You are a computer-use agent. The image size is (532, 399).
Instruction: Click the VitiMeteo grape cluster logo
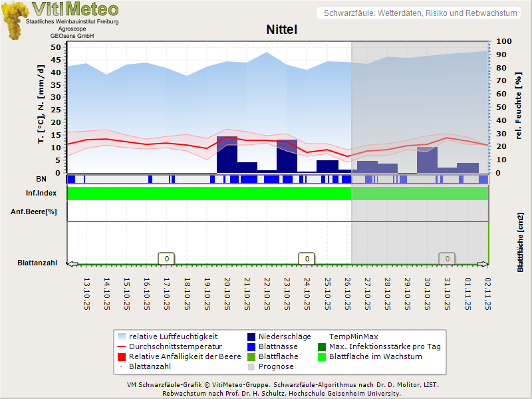point(13,20)
